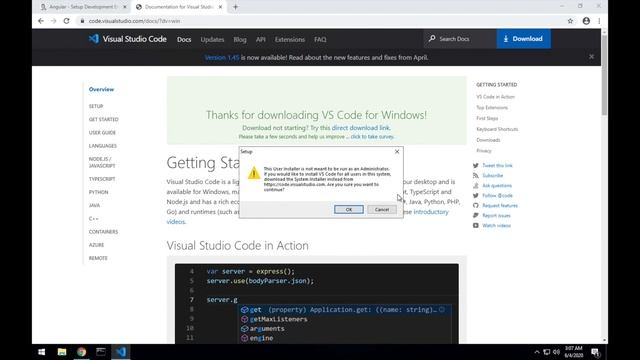Go back in the browser
The width and height of the screenshot is (640, 360).
coord(41,21)
